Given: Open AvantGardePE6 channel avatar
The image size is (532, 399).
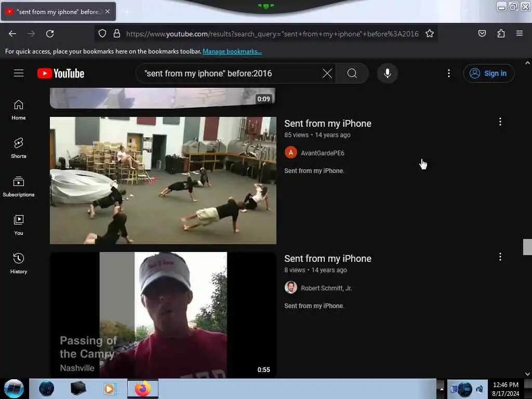Looking at the screenshot, I should (291, 153).
